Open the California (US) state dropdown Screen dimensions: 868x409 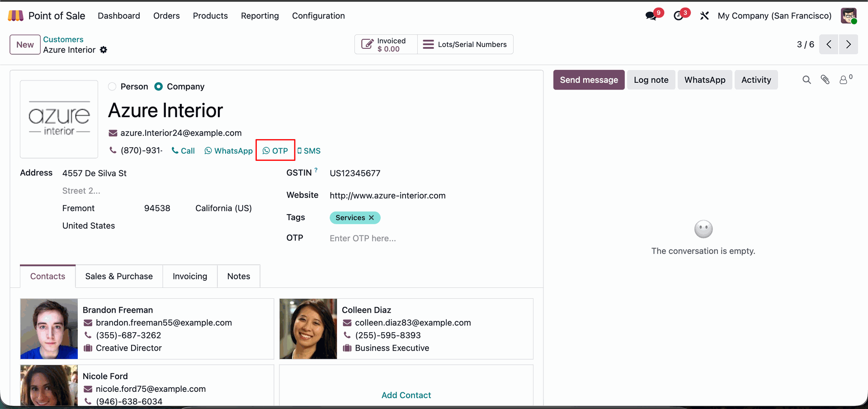[223, 208]
